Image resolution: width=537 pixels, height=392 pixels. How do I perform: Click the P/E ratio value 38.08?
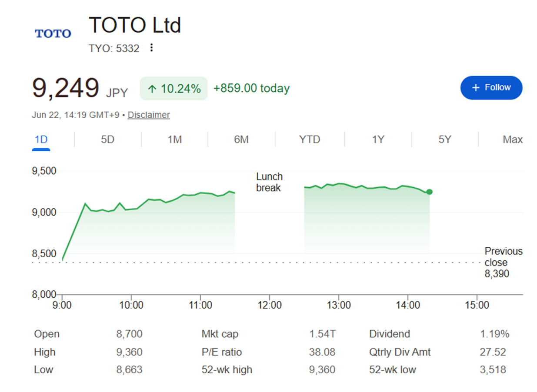click(322, 352)
